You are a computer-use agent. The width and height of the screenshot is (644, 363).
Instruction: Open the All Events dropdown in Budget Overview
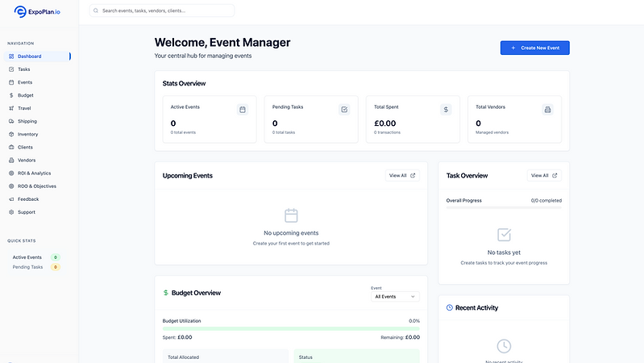[395, 296]
